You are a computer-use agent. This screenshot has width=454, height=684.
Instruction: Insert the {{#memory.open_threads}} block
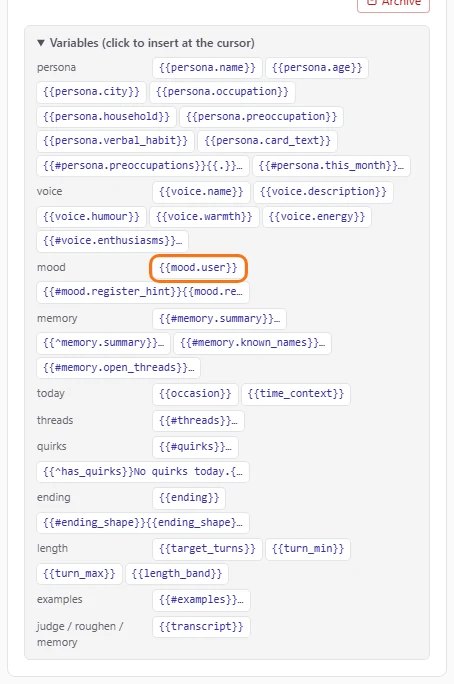click(119, 368)
